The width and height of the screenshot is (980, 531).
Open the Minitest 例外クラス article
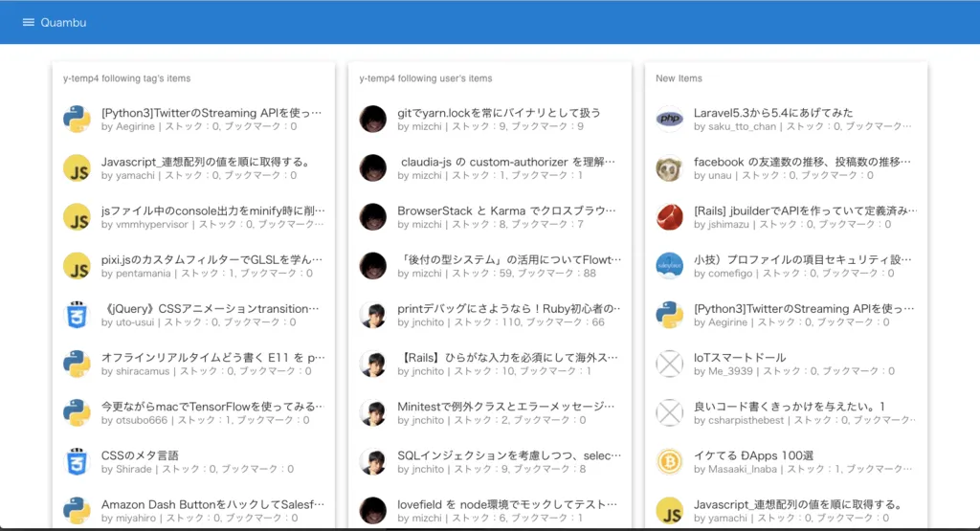coord(506,407)
